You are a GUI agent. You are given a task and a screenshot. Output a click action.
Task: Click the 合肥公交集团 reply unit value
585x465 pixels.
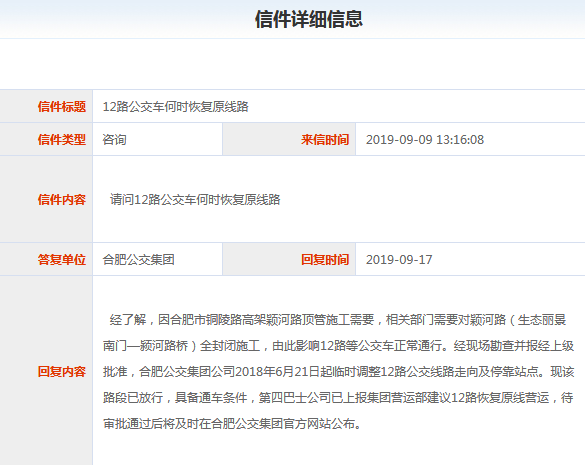click(138, 259)
